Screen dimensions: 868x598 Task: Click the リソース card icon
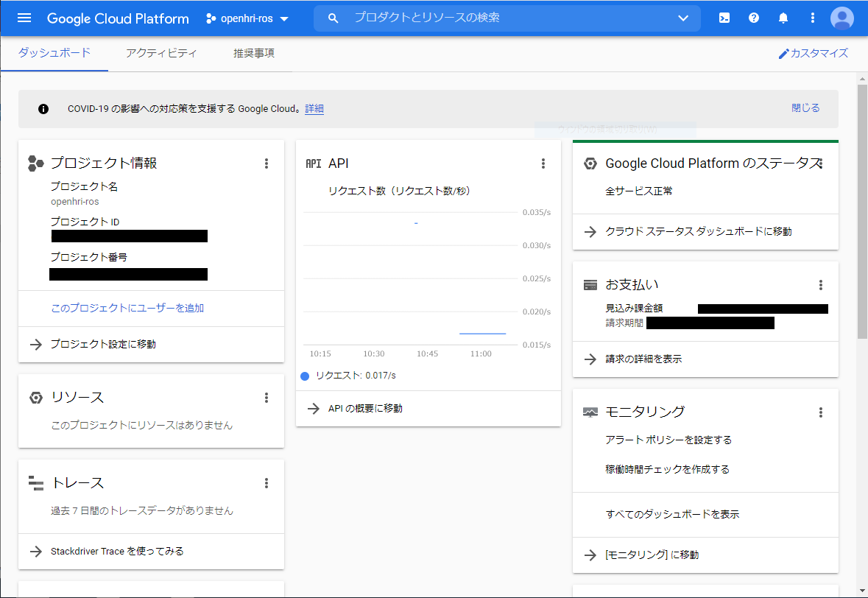tap(36, 398)
